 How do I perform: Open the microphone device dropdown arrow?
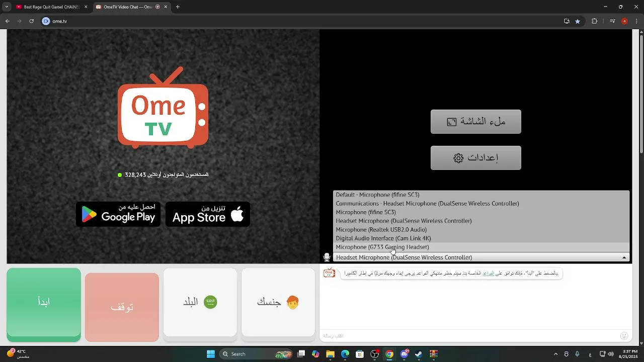624,257
